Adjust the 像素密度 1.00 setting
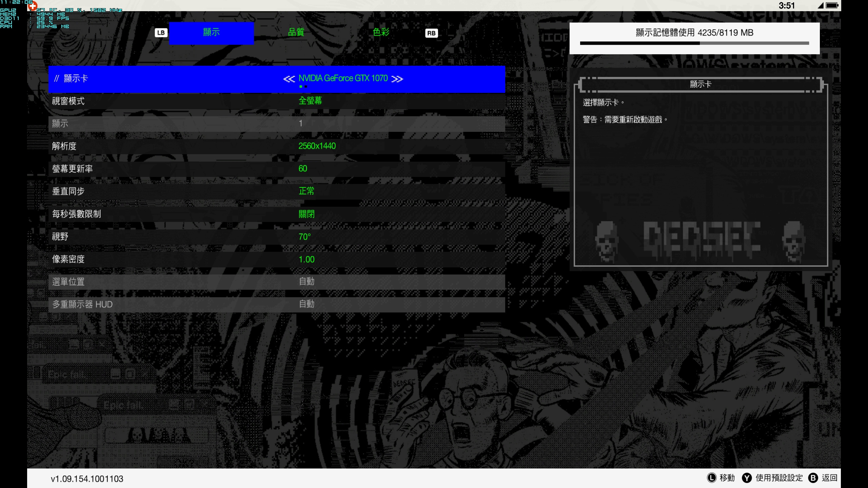Image resolution: width=868 pixels, height=488 pixels. pos(277,259)
